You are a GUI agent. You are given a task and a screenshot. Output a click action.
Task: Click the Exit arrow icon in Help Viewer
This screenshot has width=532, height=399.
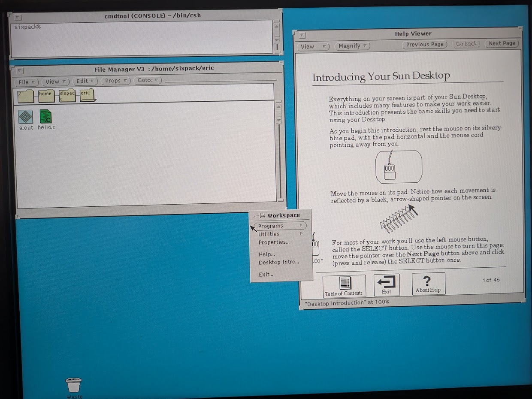pos(387,285)
